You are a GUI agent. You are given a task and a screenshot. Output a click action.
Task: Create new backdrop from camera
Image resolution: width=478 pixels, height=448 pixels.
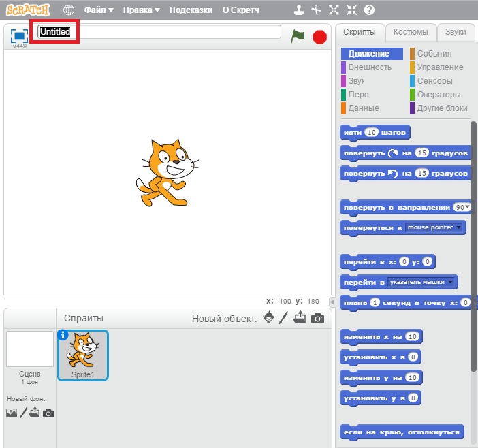(x=48, y=413)
